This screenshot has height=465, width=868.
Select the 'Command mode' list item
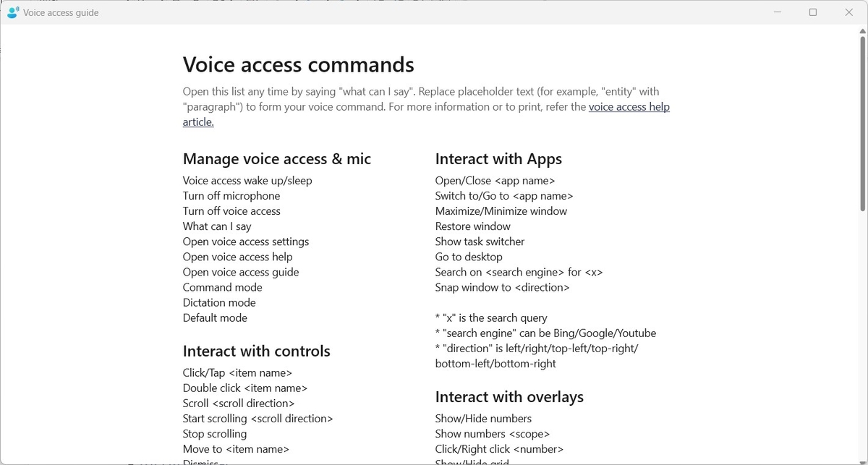[x=222, y=287]
